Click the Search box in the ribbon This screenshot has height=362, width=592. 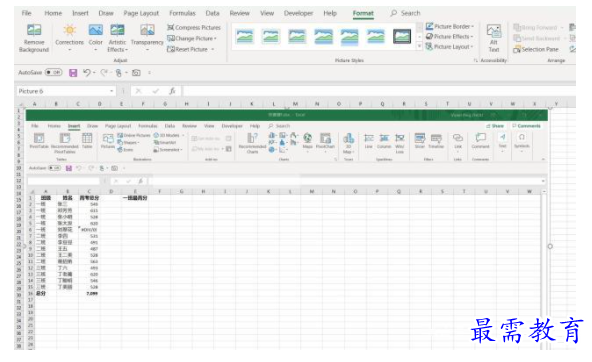point(405,13)
